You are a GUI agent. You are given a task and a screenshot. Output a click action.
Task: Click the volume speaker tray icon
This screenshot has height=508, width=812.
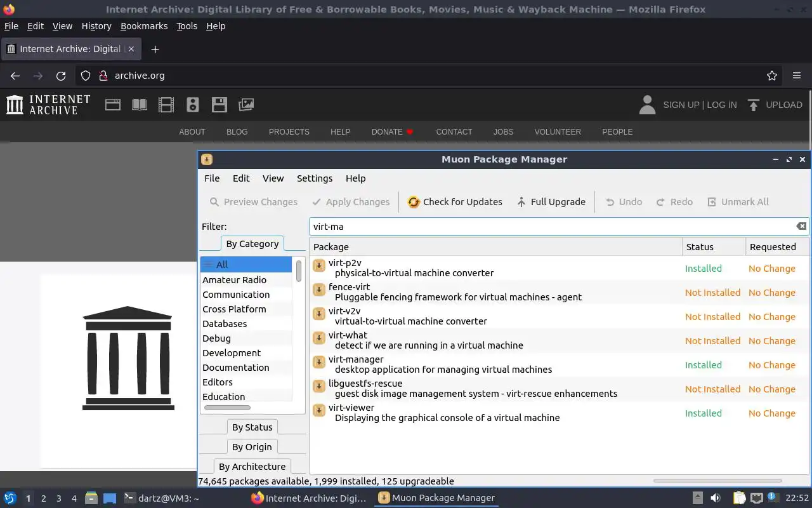click(x=716, y=498)
